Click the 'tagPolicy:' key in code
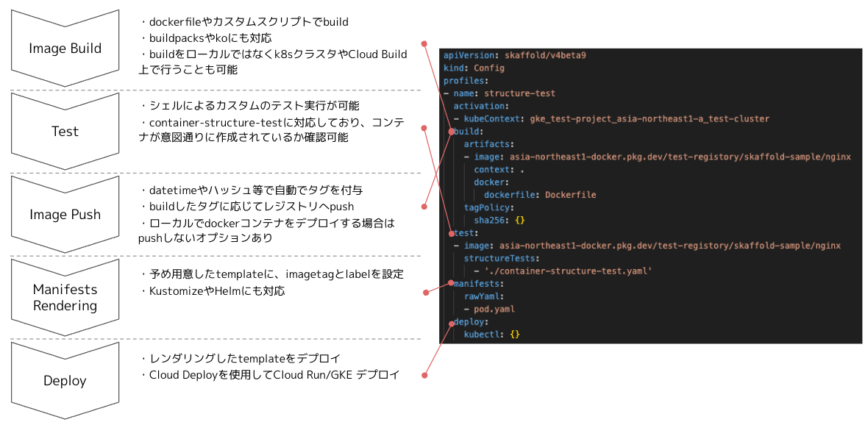868x425 pixels. pos(489,207)
